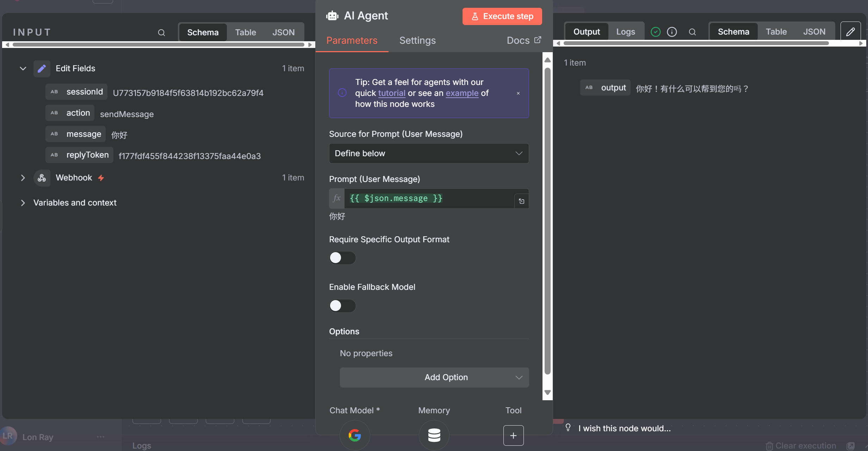
Task: Collapse the Edit Fields tree section
Action: [23, 68]
